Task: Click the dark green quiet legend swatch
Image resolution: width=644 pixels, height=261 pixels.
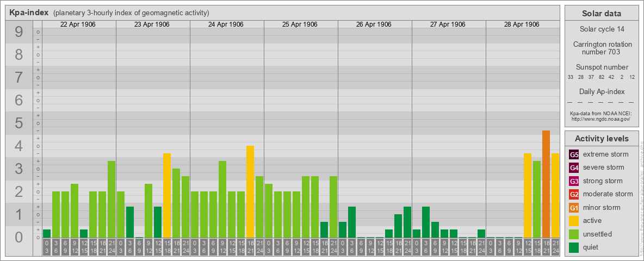Action: click(574, 247)
